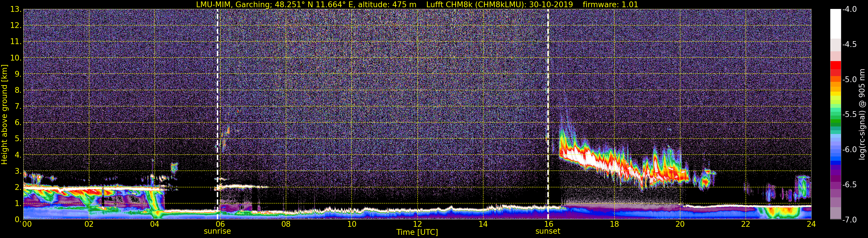The width and height of the screenshot is (868, 238).
Task: Click the time axis tick label '10'
Action: tap(352, 224)
